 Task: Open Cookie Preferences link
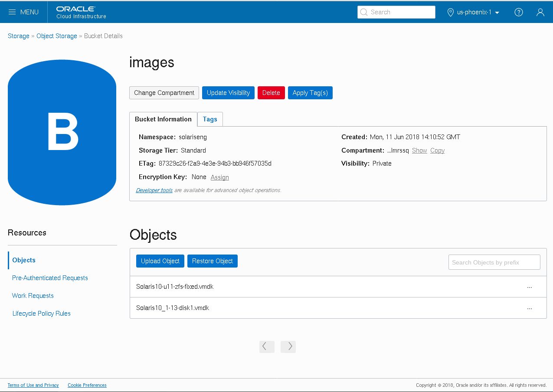pyautogui.click(x=87, y=385)
